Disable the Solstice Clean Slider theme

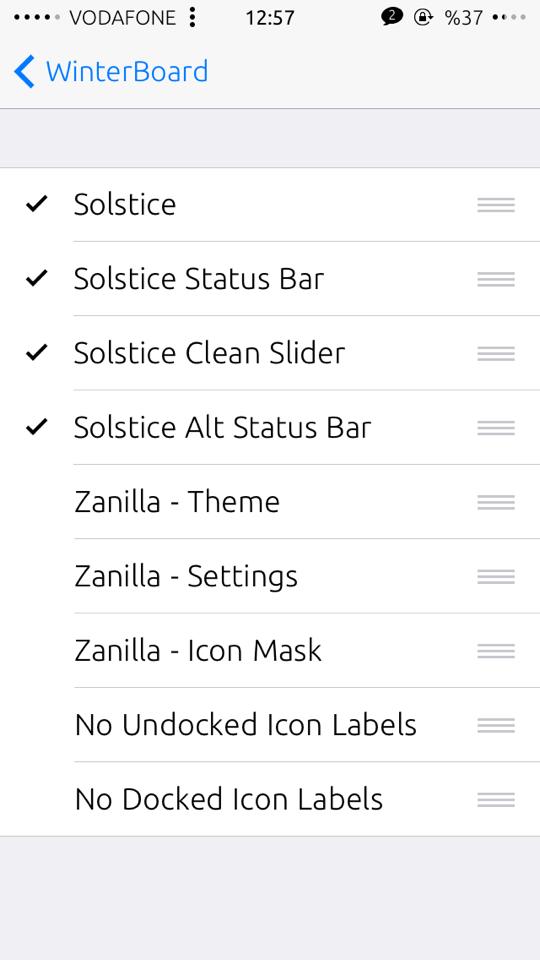(270, 353)
